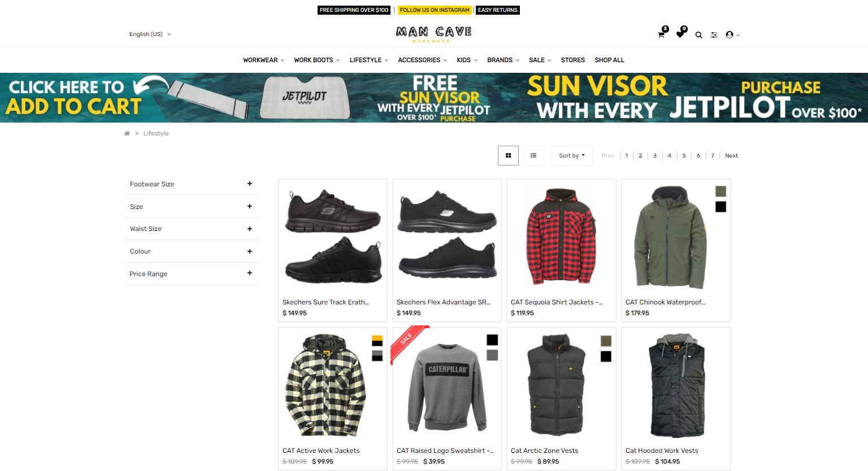Open the compare sliders icon

[x=714, y=35]
